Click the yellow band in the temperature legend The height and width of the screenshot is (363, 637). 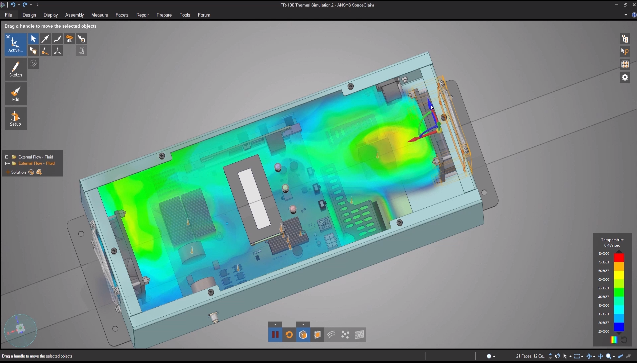(x=619, y=275)
